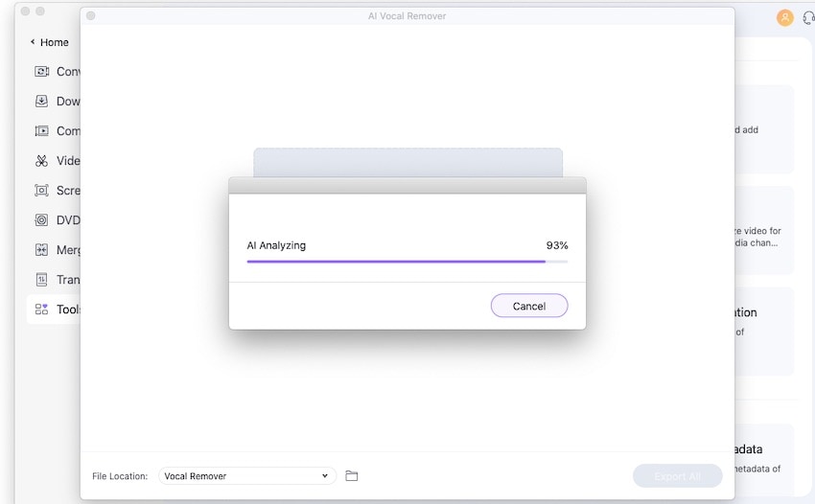Open Video Editor via scissors icon
This screenshot has width=815, height=504.
[41, 160]
